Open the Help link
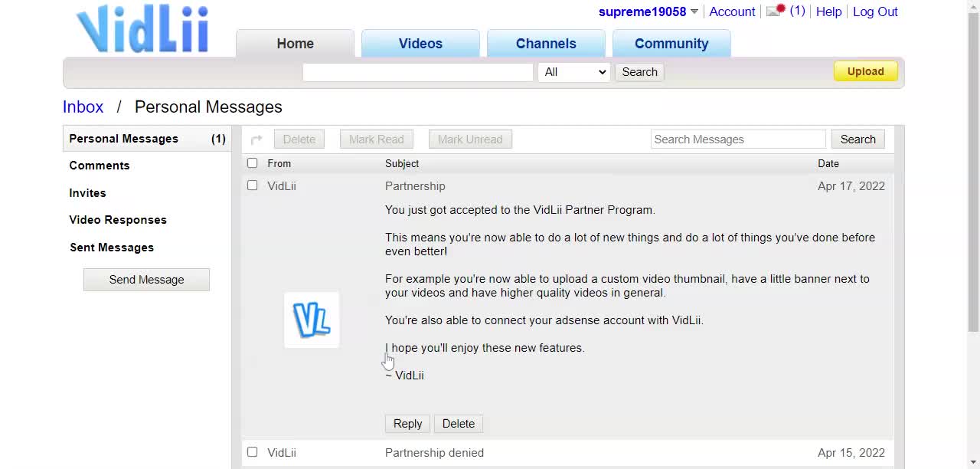This screenshot has width=980, height=469. [x=828, y=11]
